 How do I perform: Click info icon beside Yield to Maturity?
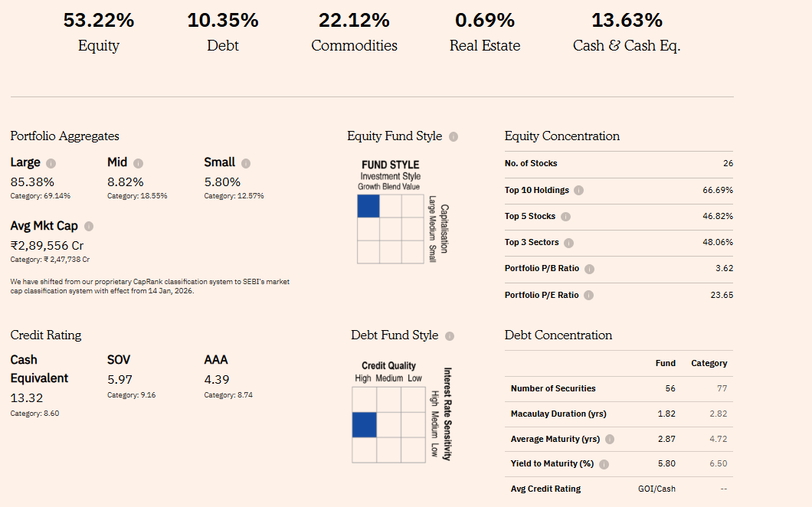click(604, 464)
